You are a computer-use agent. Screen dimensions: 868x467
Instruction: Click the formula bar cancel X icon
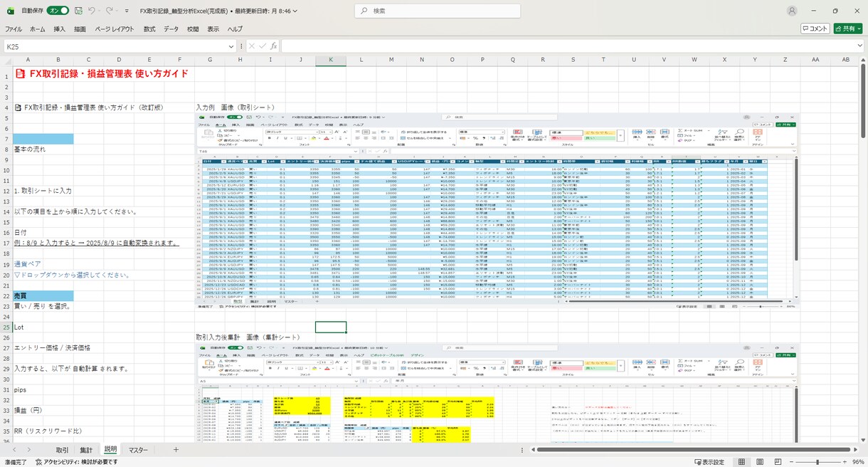click(251, 46)
